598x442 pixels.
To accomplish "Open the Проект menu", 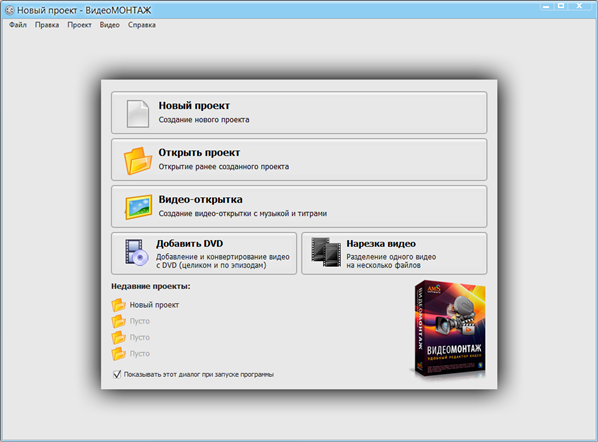I will pyautogui.click(x=79, y=25).
